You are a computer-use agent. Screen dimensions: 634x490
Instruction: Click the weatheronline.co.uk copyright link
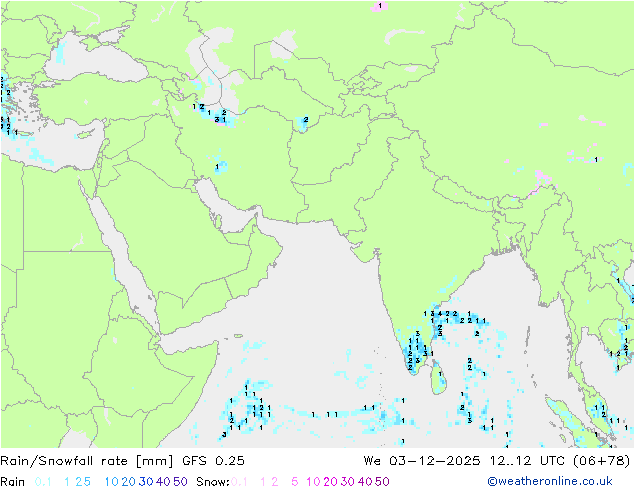point(550,481)
